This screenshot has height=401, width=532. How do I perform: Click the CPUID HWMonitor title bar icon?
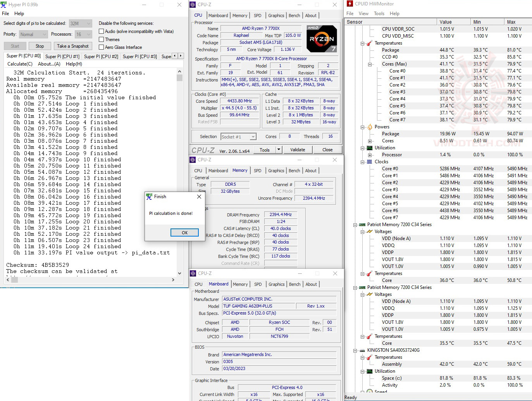click(350, 4)
